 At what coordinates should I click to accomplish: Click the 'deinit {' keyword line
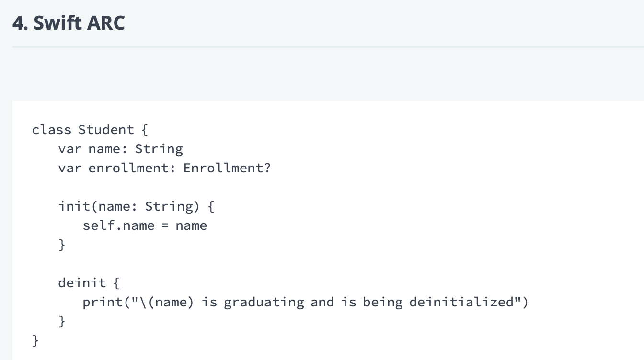point(89,283)
